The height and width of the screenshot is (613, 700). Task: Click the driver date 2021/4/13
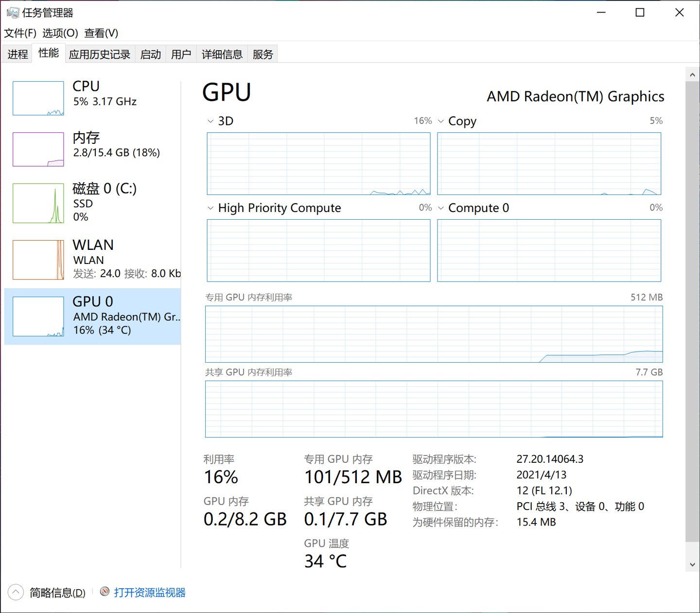(542, 475)
